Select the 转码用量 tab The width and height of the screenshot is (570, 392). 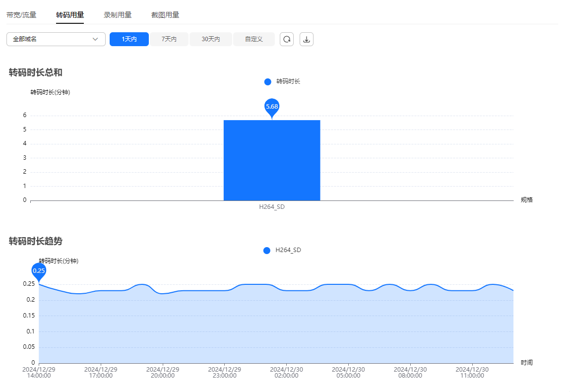pyautogui.click(x=70, y=15)
